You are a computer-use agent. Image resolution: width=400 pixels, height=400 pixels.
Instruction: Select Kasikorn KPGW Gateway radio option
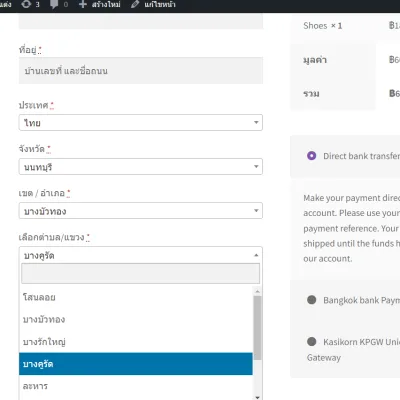311,341
